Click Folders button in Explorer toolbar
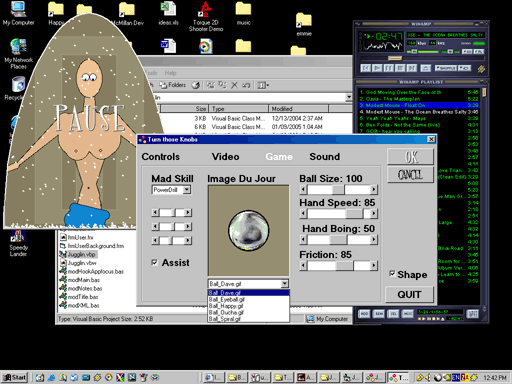Viewport: 512px width, 384px height. [173, 85]
